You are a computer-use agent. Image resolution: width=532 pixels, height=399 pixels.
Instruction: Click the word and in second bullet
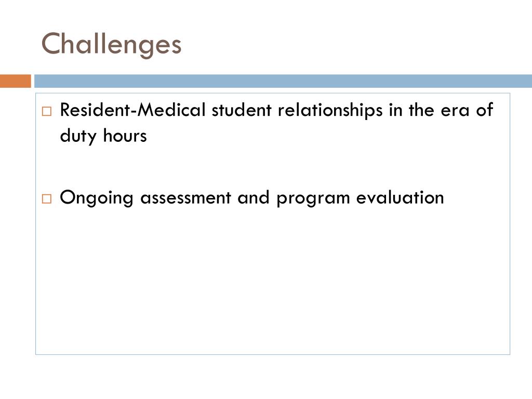[x=254, y=197]
